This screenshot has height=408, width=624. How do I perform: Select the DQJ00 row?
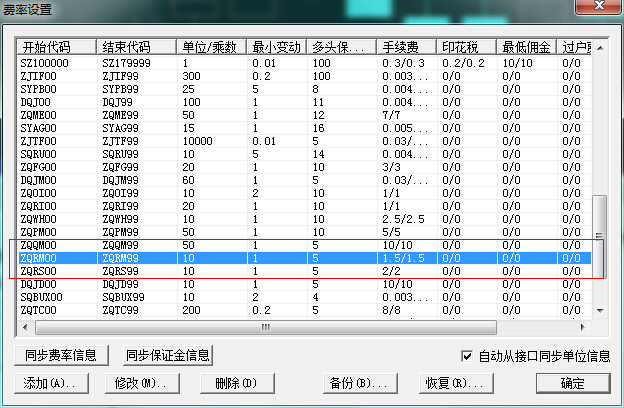pyautogui.click(x=305, y=102)
